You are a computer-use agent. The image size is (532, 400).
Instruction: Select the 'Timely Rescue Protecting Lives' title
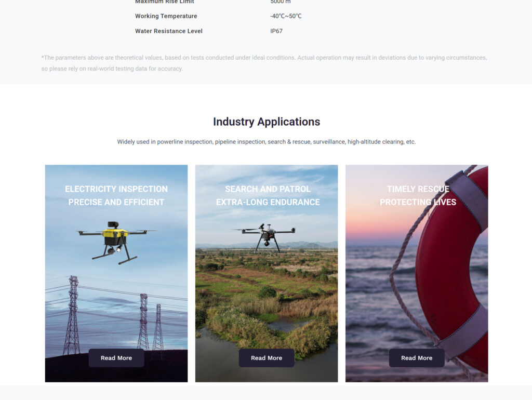point(418,195)
